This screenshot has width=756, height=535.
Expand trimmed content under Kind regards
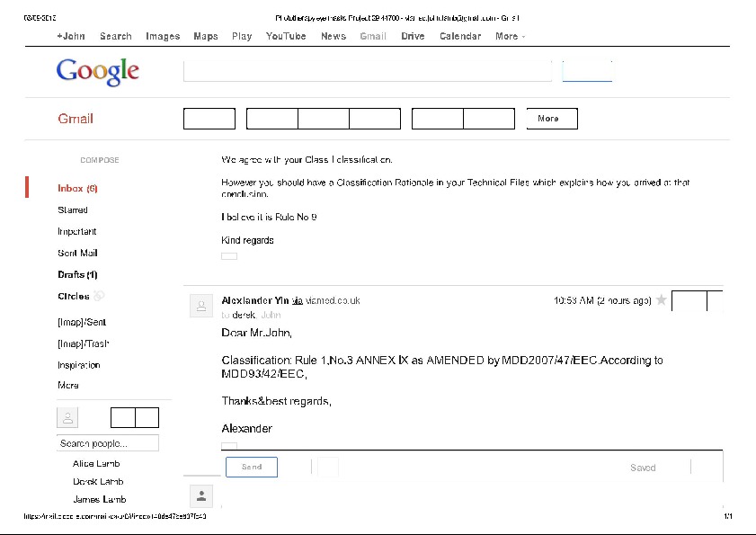pos(229,256)
